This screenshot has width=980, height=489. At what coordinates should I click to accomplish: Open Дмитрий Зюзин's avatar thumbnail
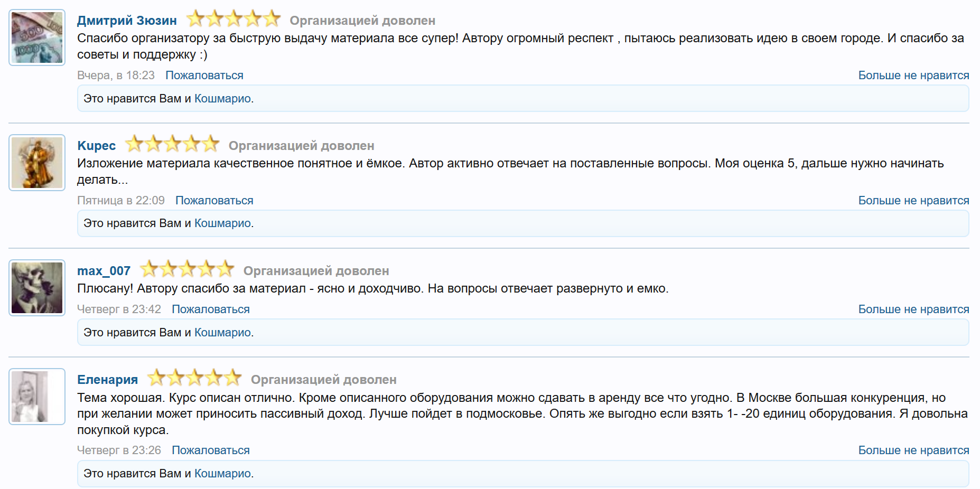tap(37, 37)
